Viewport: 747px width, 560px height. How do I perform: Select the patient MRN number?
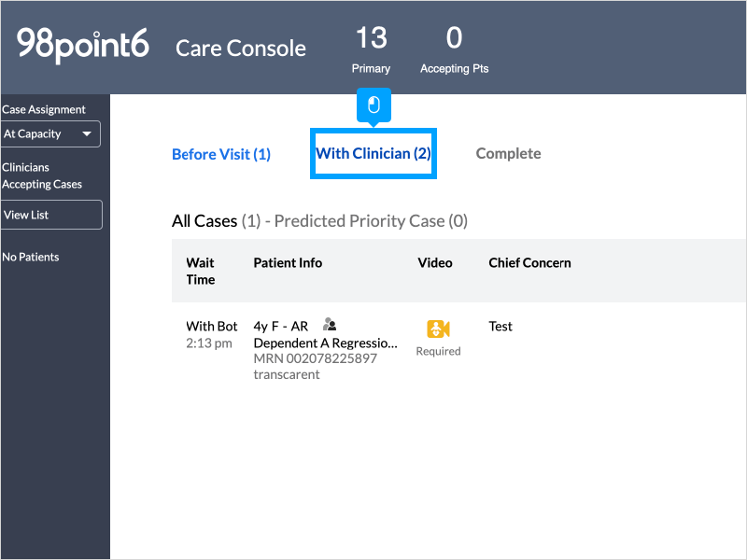click(316, 358)
